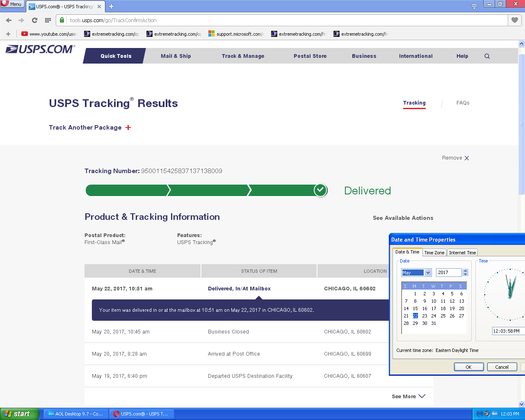Click the X icon next to Remove
Viewport: 525px width, 420px height.
[467, 158]
